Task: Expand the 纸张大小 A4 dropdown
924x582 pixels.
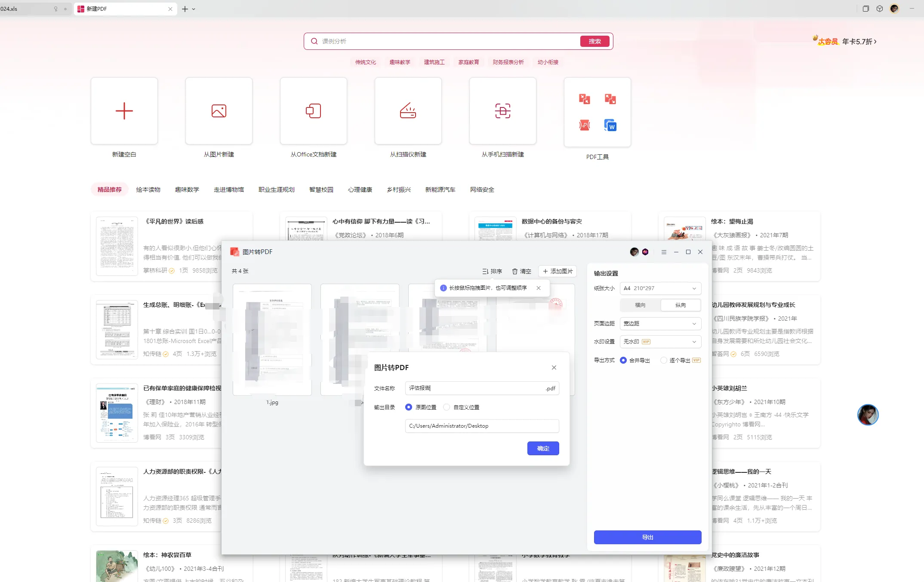Action: [x=660, y=288]
